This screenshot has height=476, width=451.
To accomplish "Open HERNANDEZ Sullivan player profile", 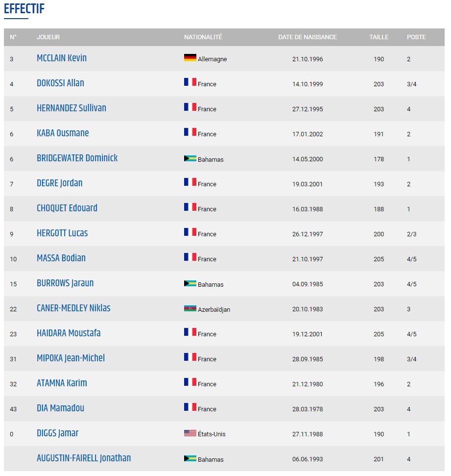I will (71, 108).
